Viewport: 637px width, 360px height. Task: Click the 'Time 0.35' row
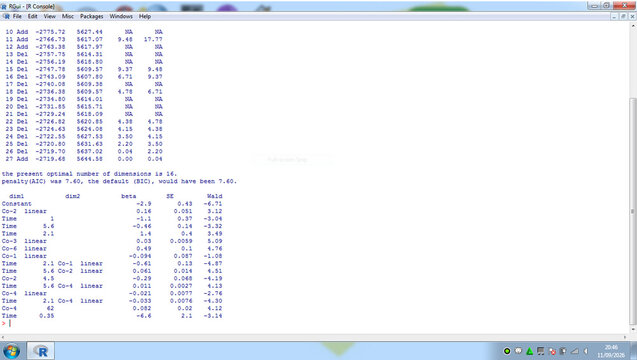[112, 316]
